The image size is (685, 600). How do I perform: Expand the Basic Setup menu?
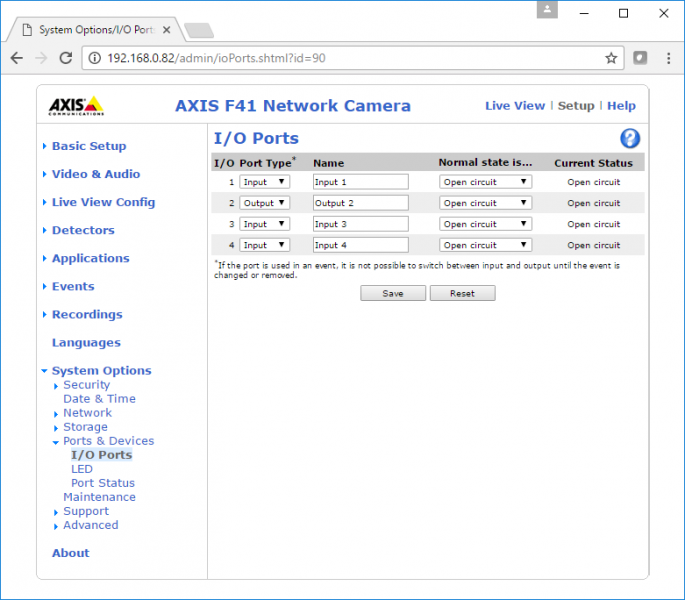click(89, 146)
